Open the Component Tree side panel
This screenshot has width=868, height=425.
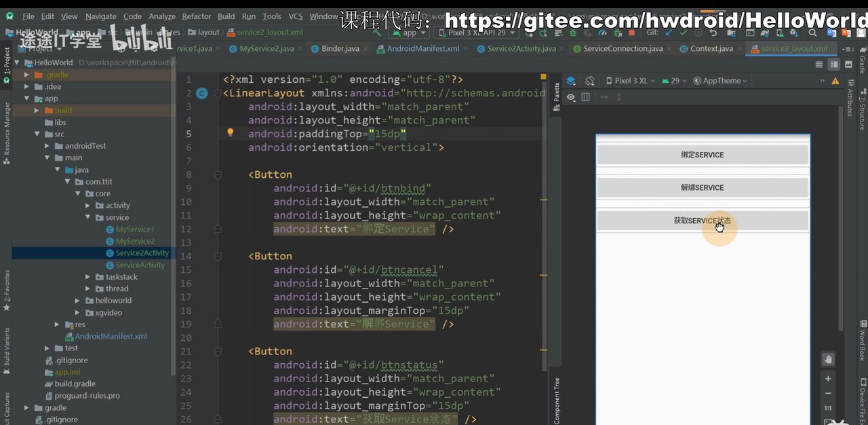click(557, 401)
